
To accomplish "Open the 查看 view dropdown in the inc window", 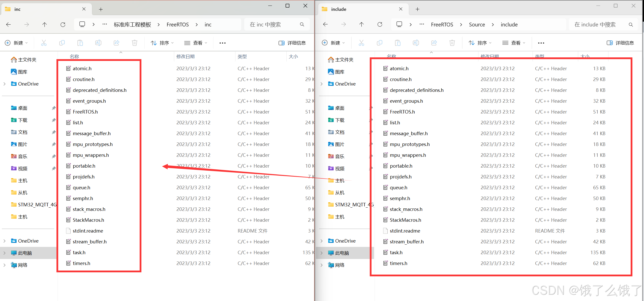I will click(x=196, y=43).
